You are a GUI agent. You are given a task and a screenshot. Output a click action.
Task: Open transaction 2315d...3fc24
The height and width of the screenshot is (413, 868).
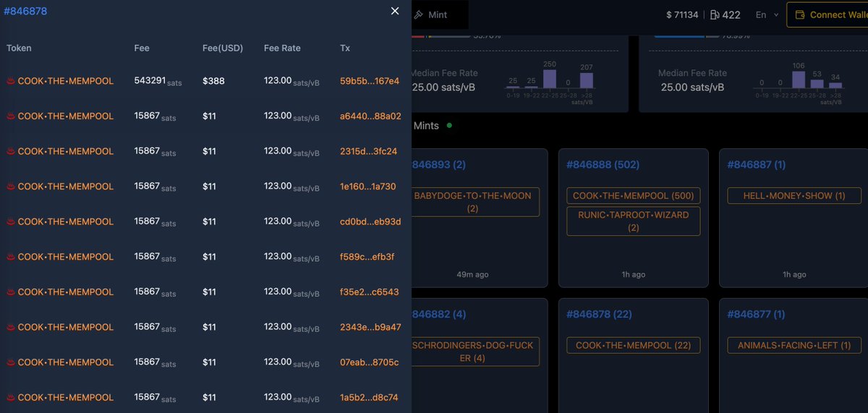pyautogui.click(x=369, y=151)
